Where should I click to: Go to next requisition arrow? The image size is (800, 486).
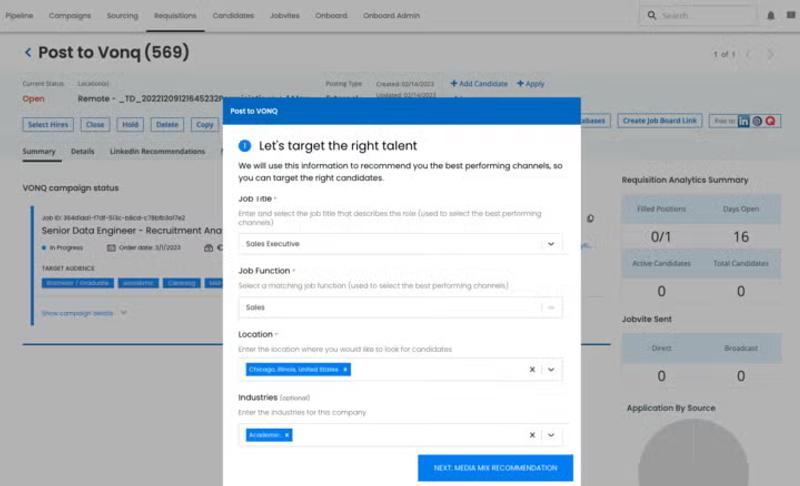(770, 54)
